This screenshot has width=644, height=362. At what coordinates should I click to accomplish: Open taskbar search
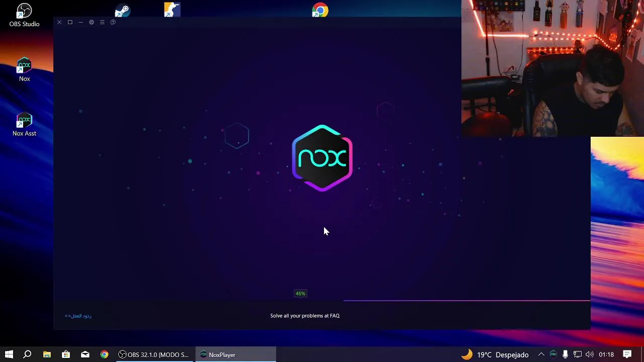28,354
